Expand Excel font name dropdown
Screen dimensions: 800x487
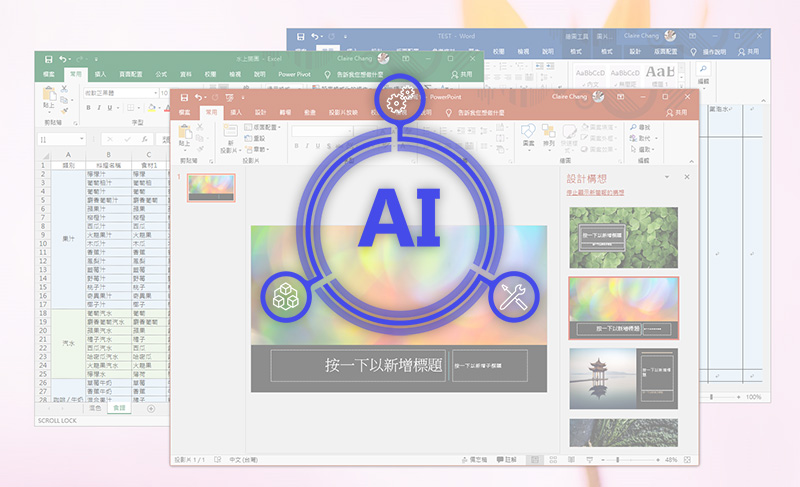tap(155, 93)
